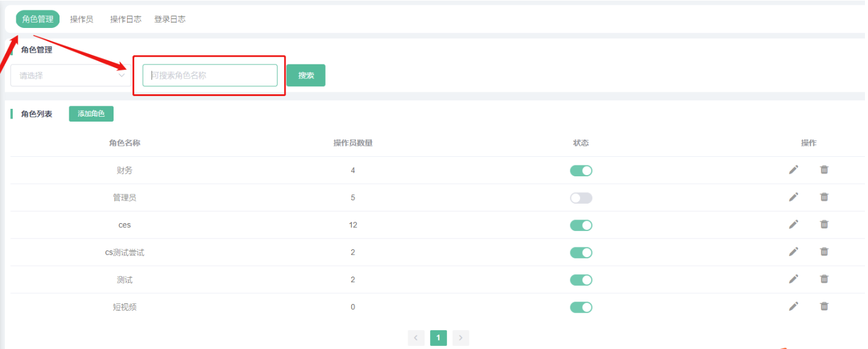Open editor for 短视频 role

[793, 306]
